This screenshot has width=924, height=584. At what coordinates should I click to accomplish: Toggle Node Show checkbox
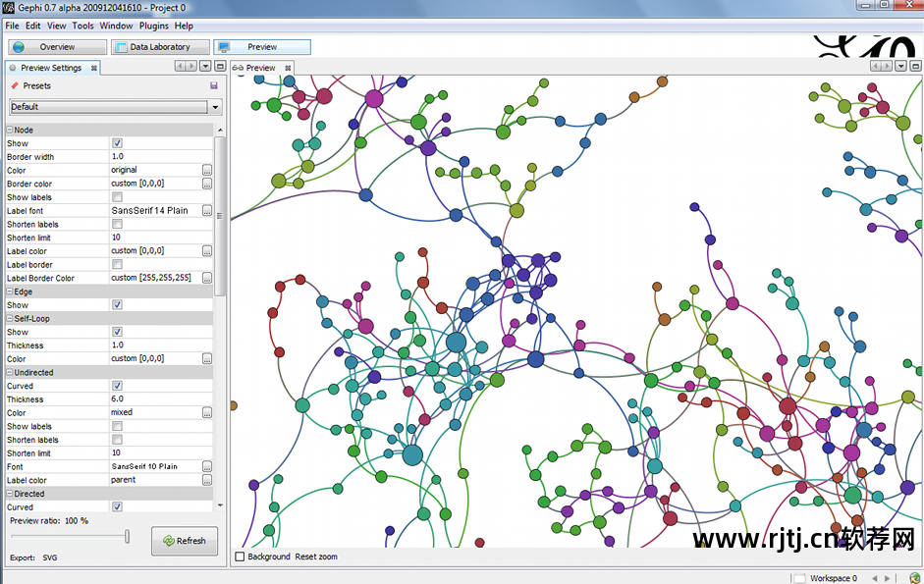pos(117,143)
